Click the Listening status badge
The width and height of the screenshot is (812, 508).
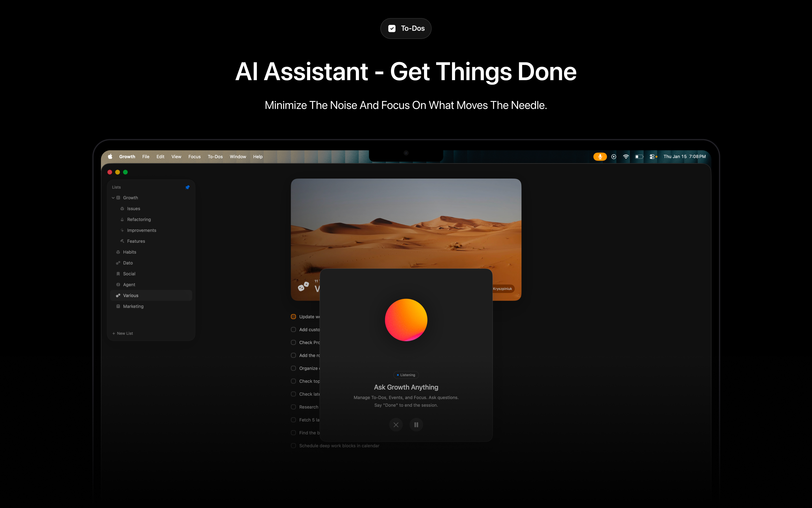pyautogui.click(x=406, y=375)
